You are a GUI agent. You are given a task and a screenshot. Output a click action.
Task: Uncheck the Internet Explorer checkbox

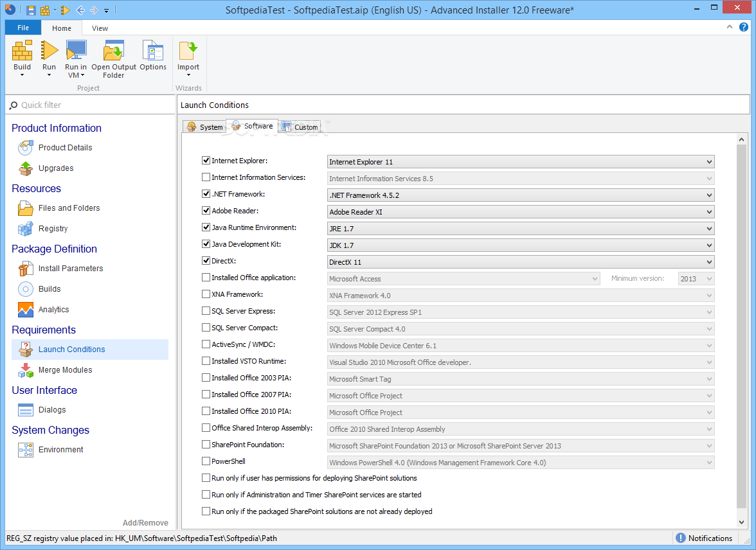(x=206, y=161)
